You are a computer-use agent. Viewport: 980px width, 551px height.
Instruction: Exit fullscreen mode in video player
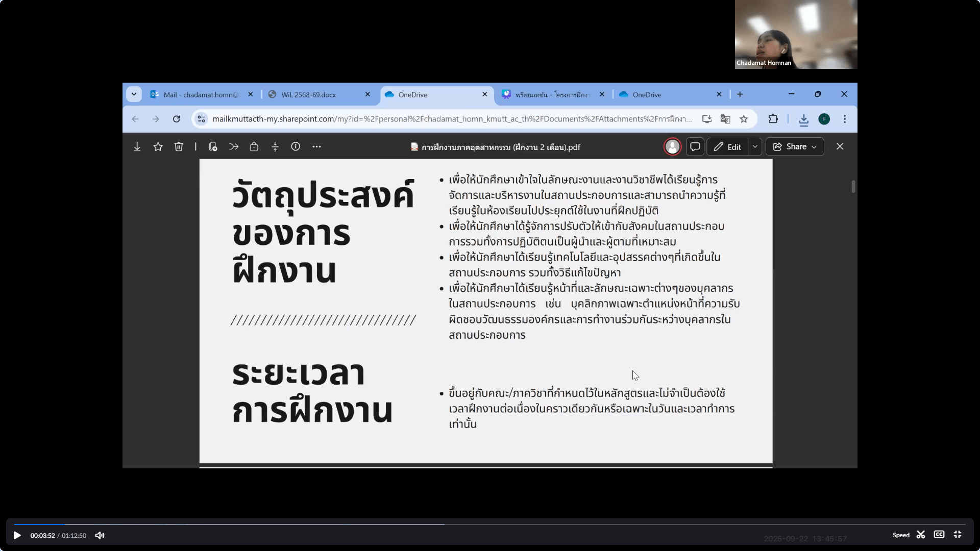tap(958, 535)
